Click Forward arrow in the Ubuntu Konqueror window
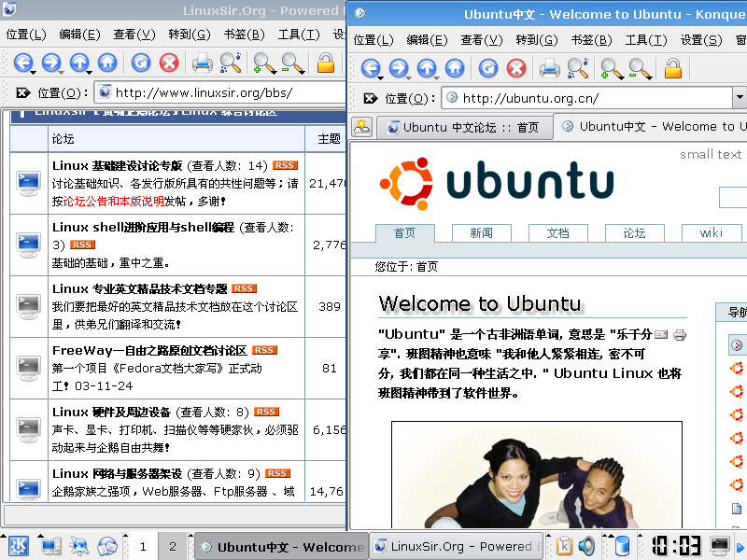 click(x=399, y=68)
